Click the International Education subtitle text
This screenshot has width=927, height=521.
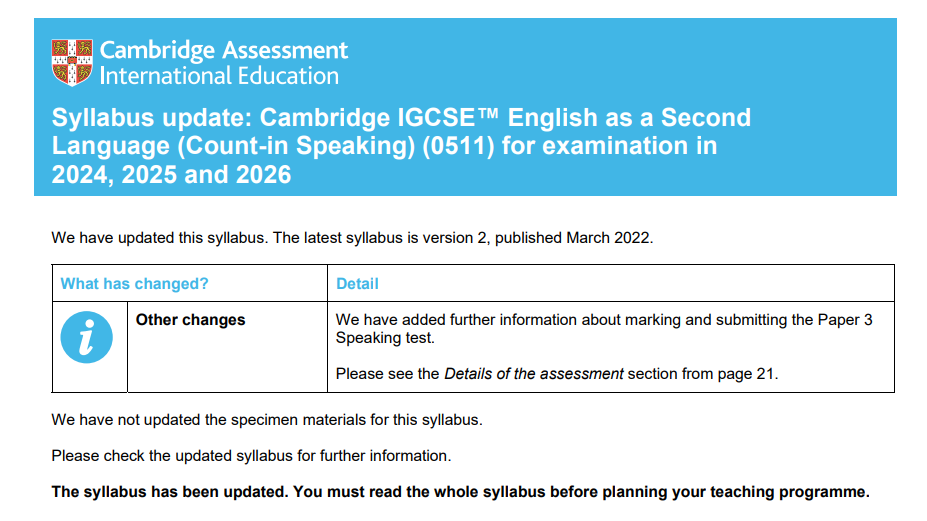(219, 76)
